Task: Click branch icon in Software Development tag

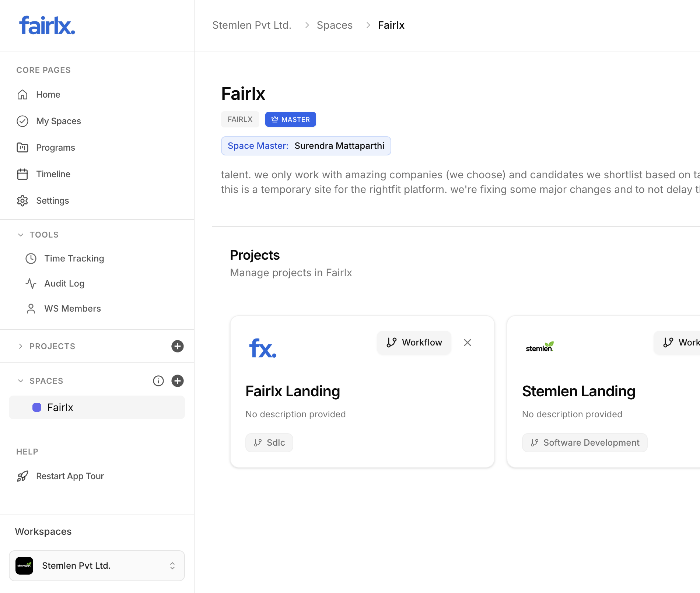Action: click(x=535, y=443)
